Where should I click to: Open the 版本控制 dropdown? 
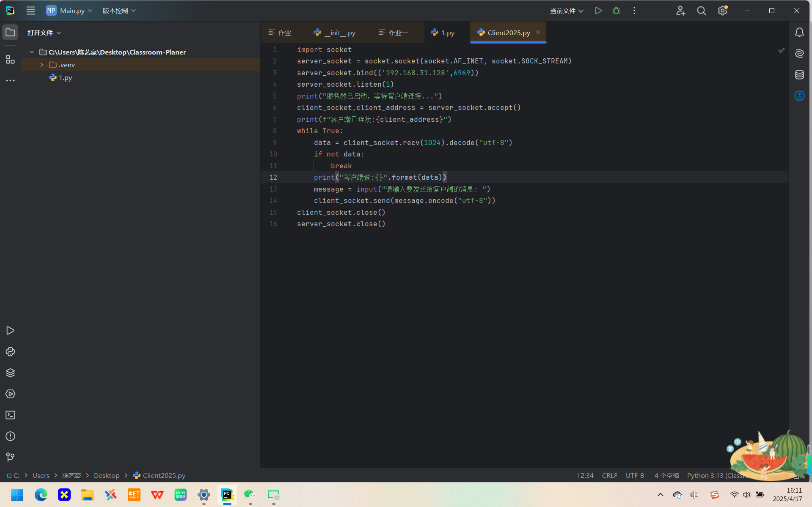click(x=119, y=11)
